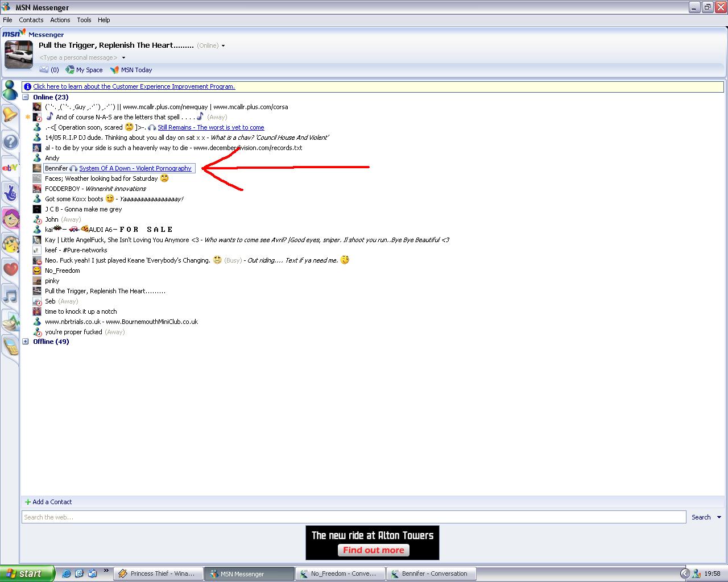Click the Search button

tap(701, 517)
